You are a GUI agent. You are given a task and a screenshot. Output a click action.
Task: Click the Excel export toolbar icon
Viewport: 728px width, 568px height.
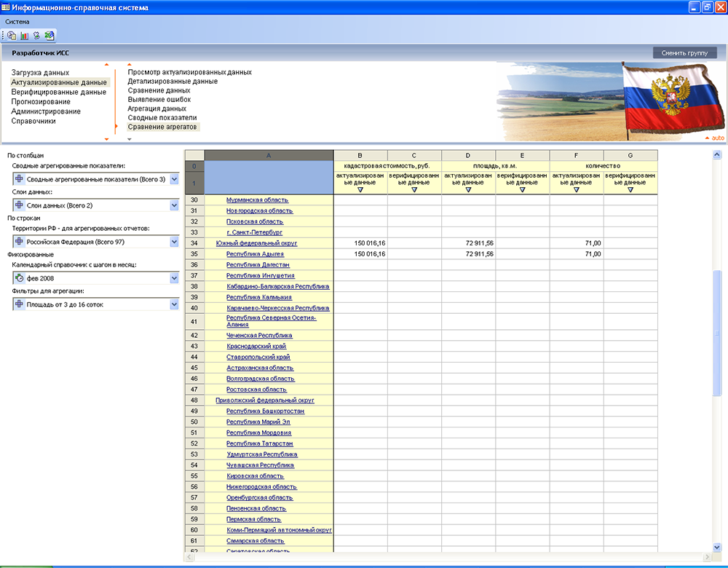[49, 35]
